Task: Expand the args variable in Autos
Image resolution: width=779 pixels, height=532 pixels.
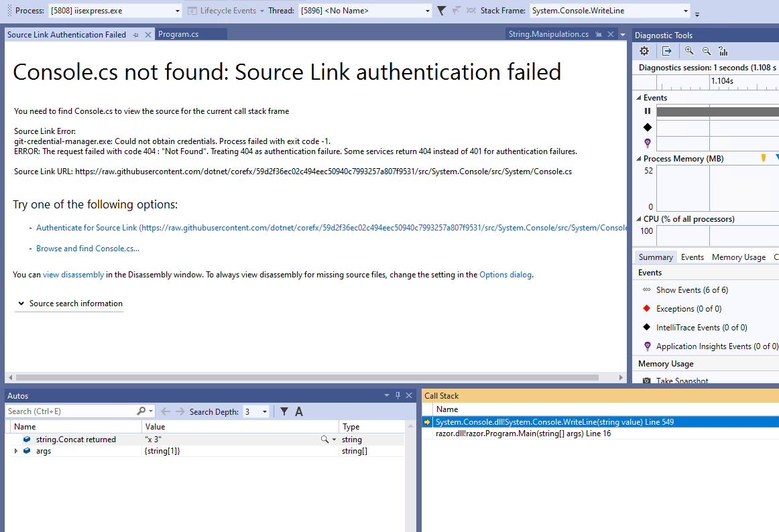Action: coord(15,450)
